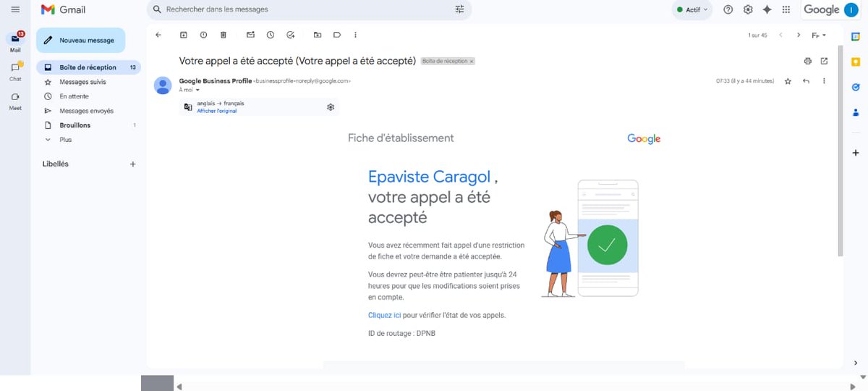Print this email

click(808, 61)
